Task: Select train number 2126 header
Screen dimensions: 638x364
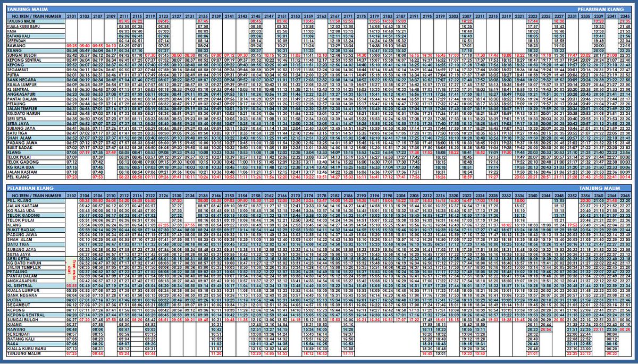Action: coord(163,196)
